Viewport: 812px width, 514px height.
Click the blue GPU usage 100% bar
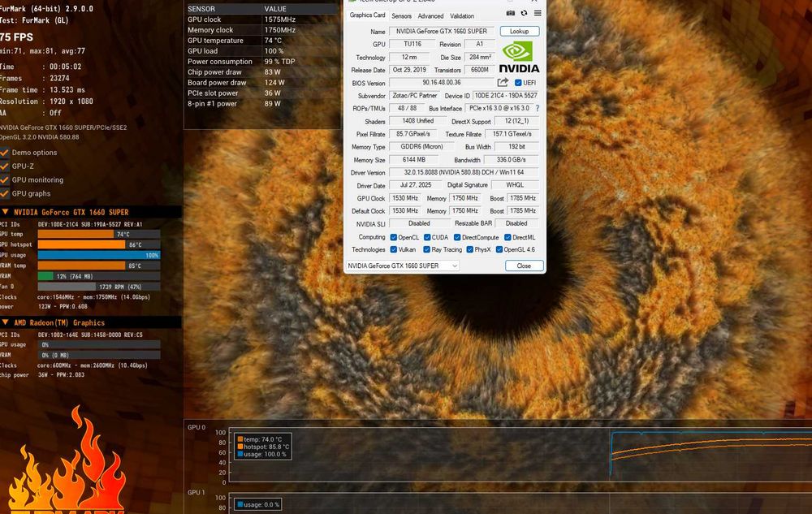click(99, 255)
